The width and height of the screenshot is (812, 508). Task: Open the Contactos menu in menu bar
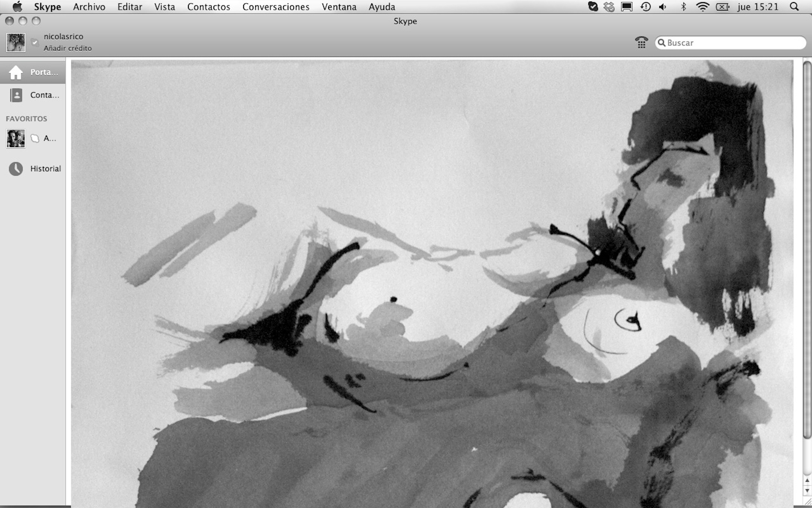tap(208, 7)
